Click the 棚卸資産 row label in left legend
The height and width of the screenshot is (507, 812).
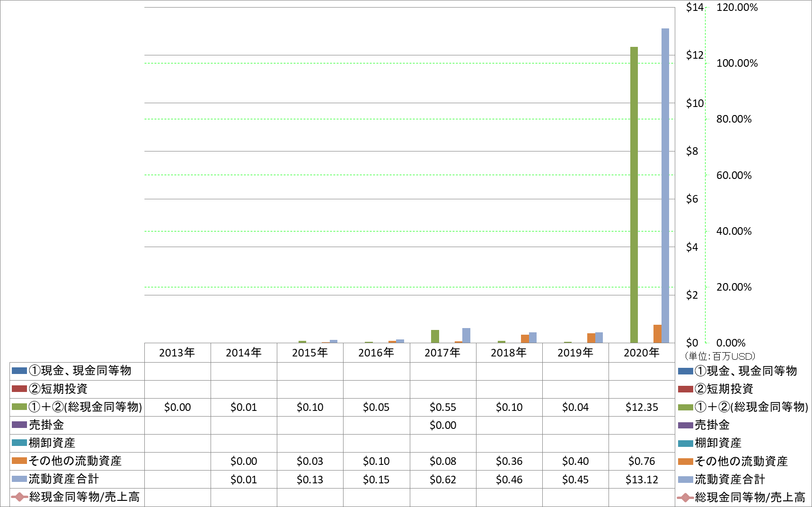52,443
